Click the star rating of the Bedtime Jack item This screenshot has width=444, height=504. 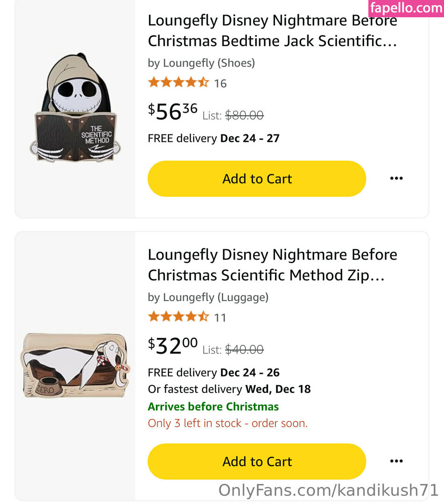coord(178,83)
